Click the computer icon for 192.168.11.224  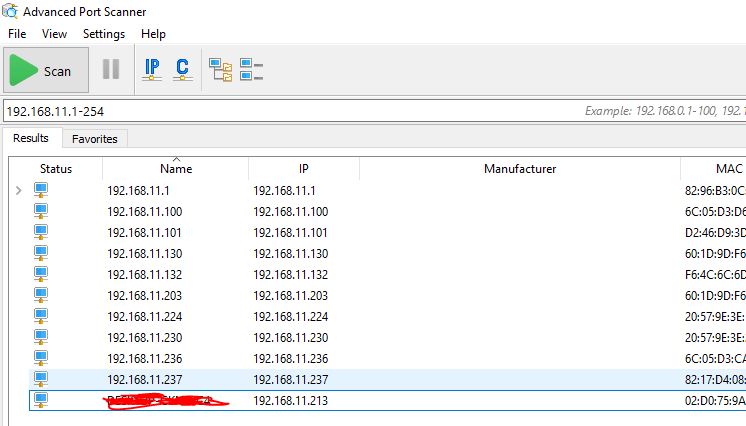(41, 316)
